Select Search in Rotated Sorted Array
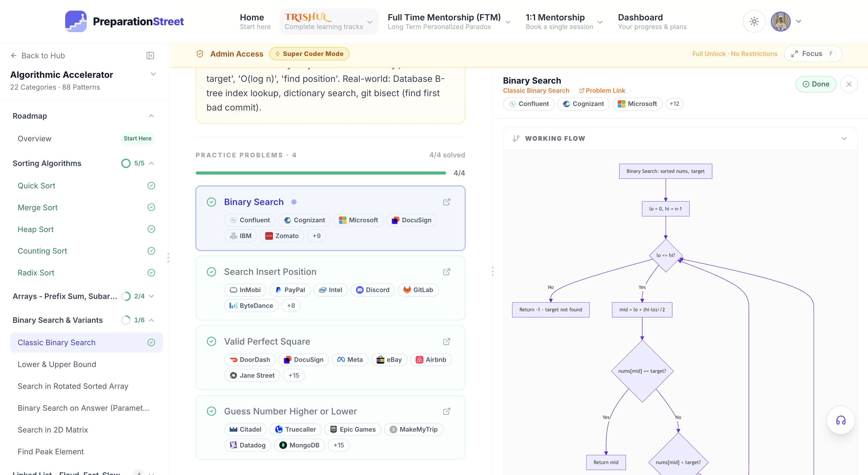The height and width of the screenshot is (475, 868). click(86, 386)
